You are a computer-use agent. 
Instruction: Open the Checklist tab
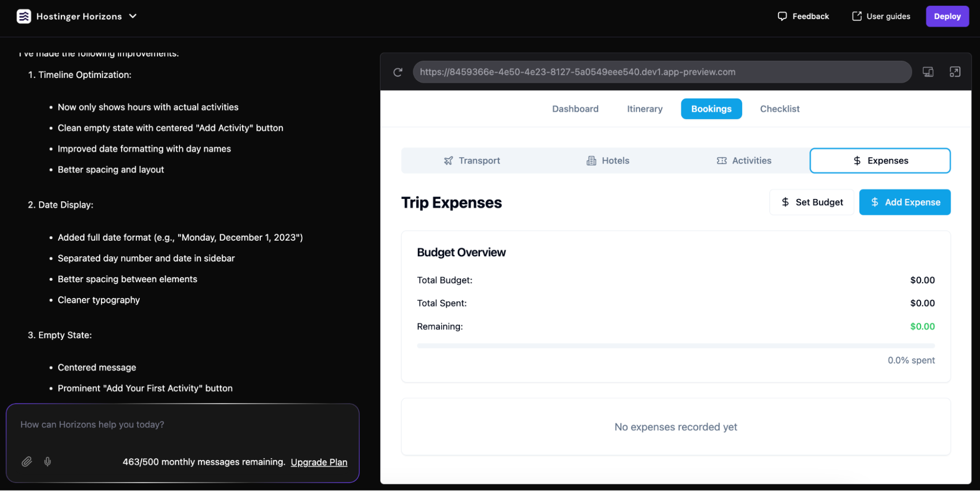click(x=779, y=108)
